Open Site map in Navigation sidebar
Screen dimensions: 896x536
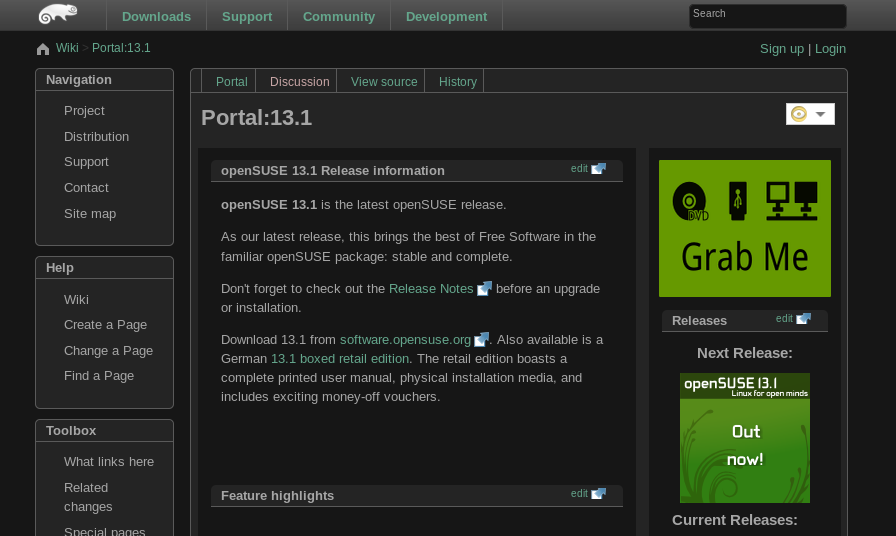point(90,214)
